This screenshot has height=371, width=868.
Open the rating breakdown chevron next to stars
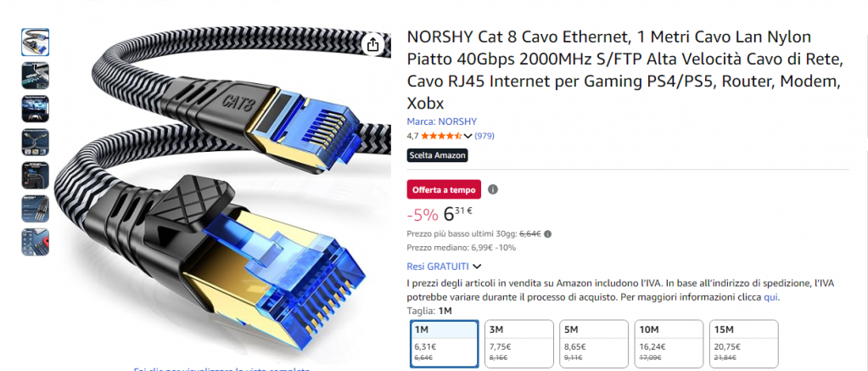coord(468,136)
